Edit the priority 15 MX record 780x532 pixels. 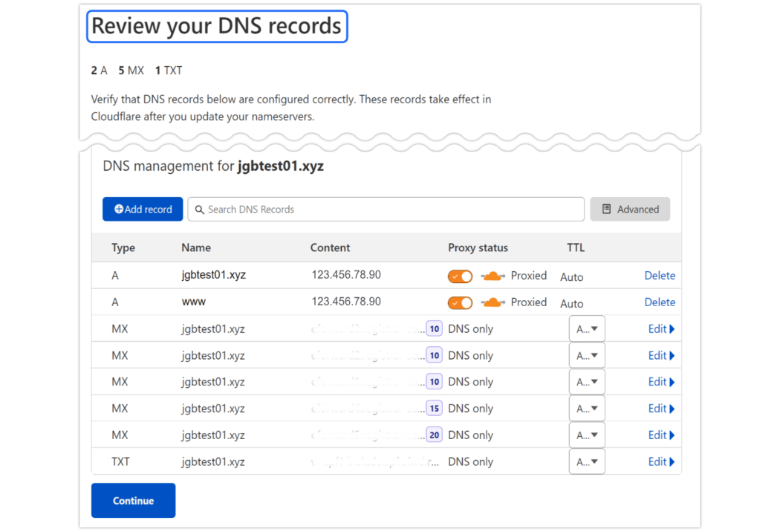pos(661,409)
